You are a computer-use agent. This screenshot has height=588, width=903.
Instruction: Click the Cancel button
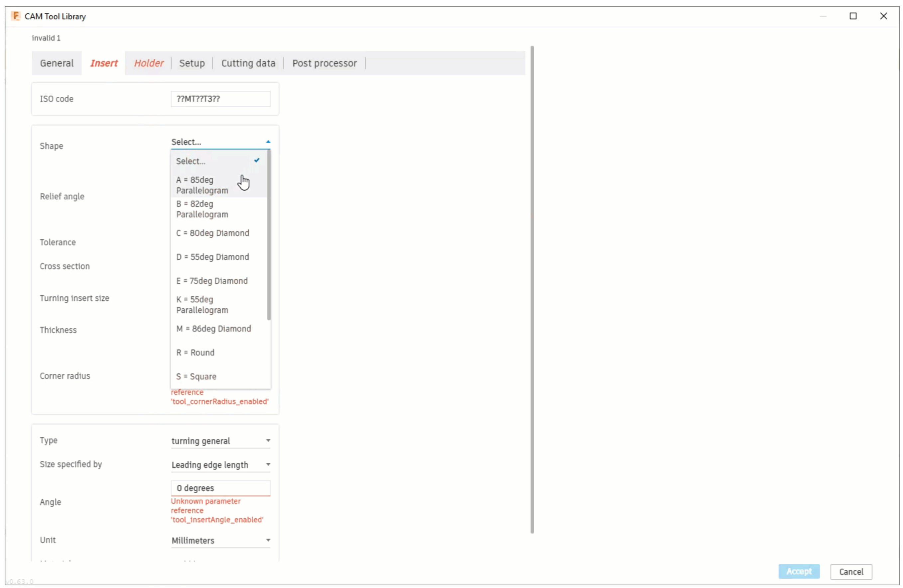[851, 572]
